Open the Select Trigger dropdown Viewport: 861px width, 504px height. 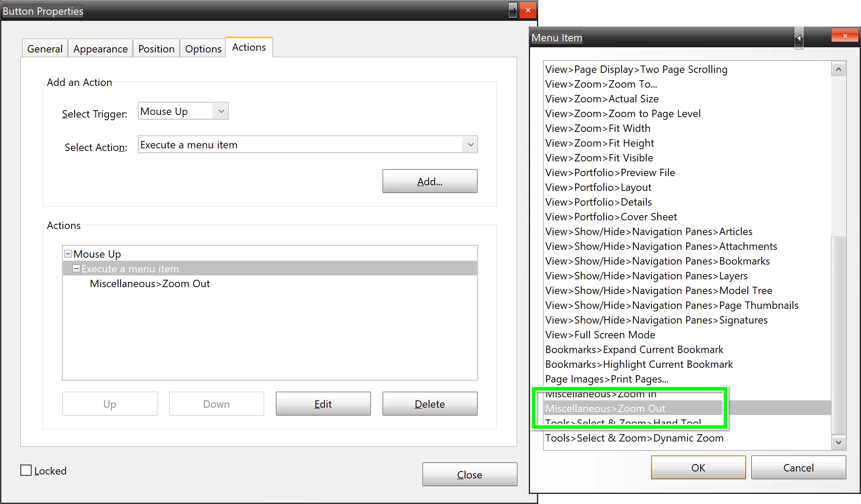[221, 111]
